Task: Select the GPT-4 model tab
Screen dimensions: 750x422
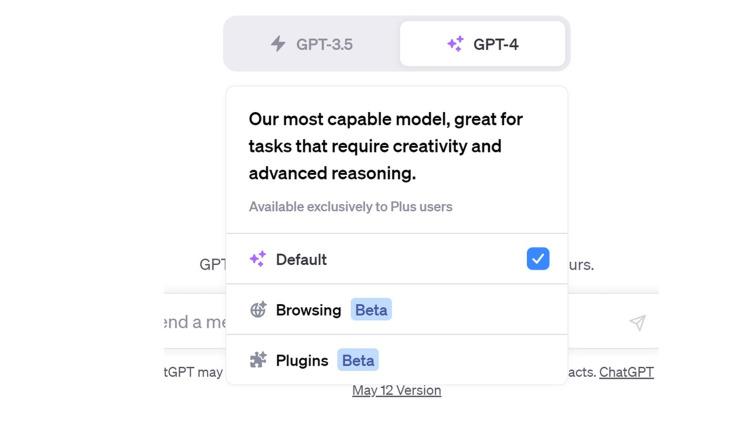Action: point(483,44)
